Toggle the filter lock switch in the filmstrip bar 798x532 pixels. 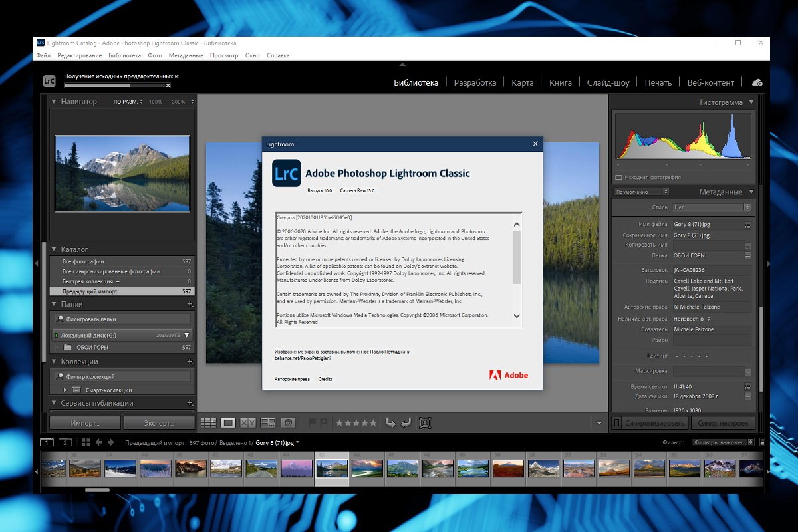click(x=762, y=442)
